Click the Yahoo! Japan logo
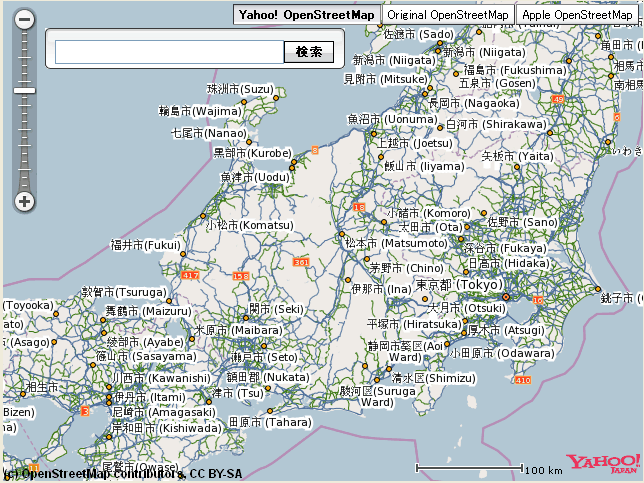The image size is (644, 483). click(603, 463)
